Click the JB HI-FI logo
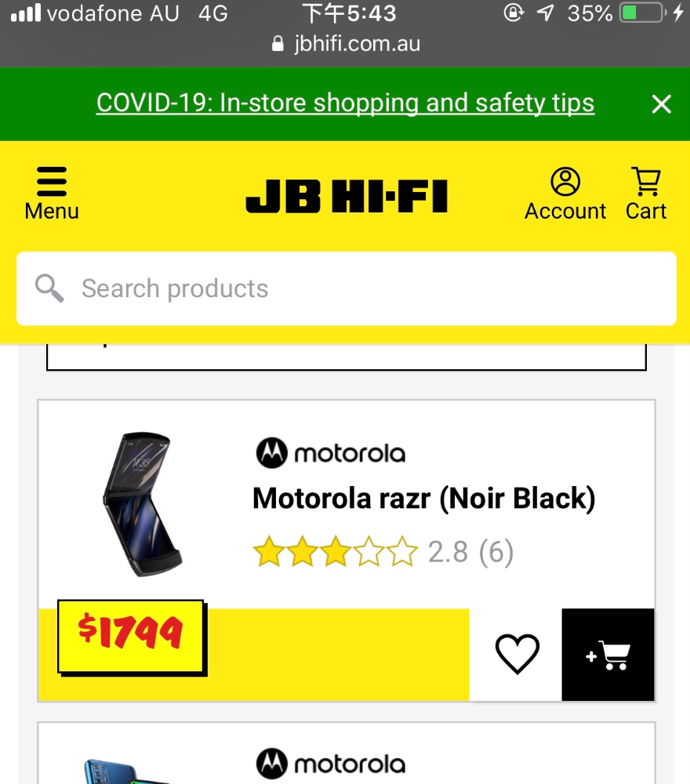690x784 pixels. [x=347, y=197]
